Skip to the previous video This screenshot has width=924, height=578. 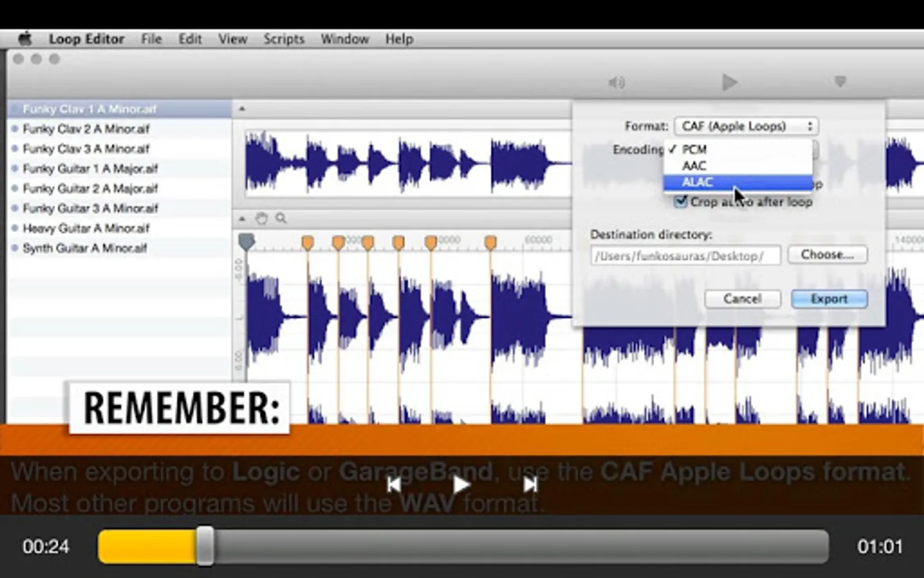click(394, 484)
